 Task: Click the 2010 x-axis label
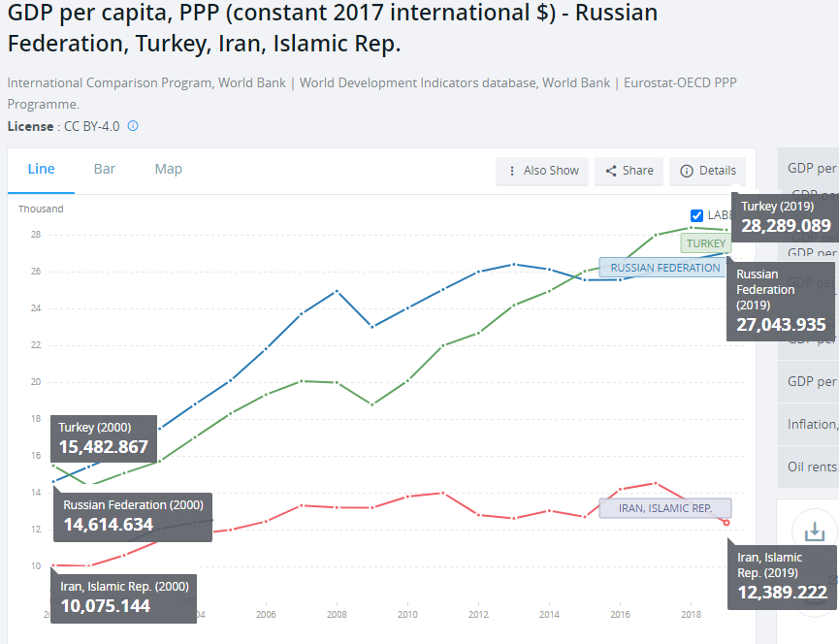407,615
